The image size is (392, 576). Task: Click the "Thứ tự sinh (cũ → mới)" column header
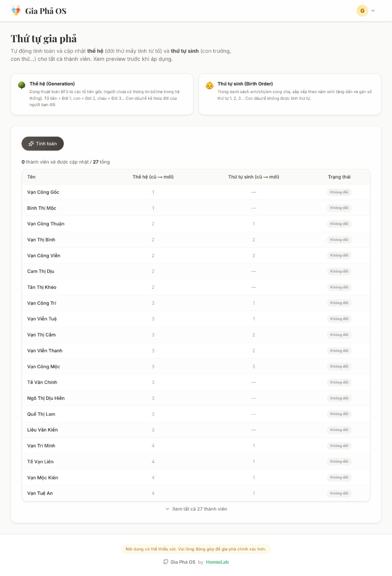click(253, 177)
